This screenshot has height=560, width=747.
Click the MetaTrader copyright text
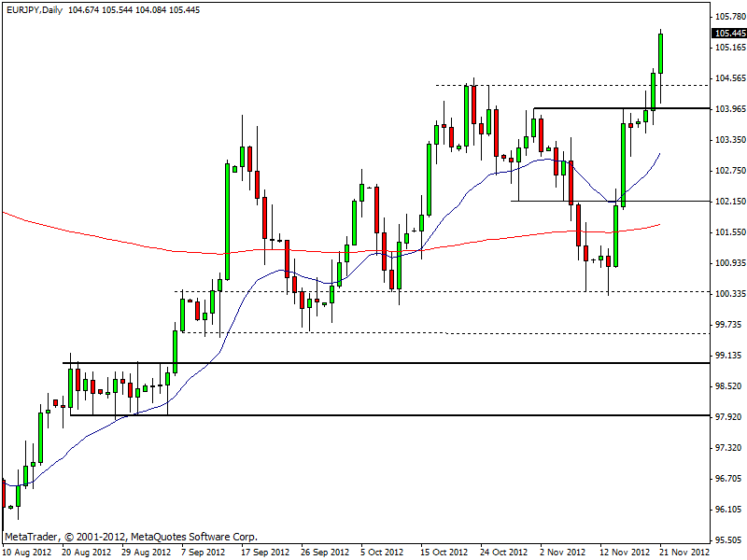131,538
